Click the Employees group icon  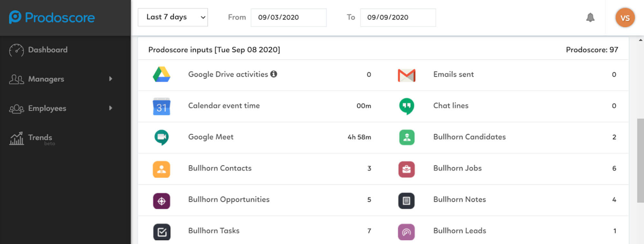pos(16,109)
